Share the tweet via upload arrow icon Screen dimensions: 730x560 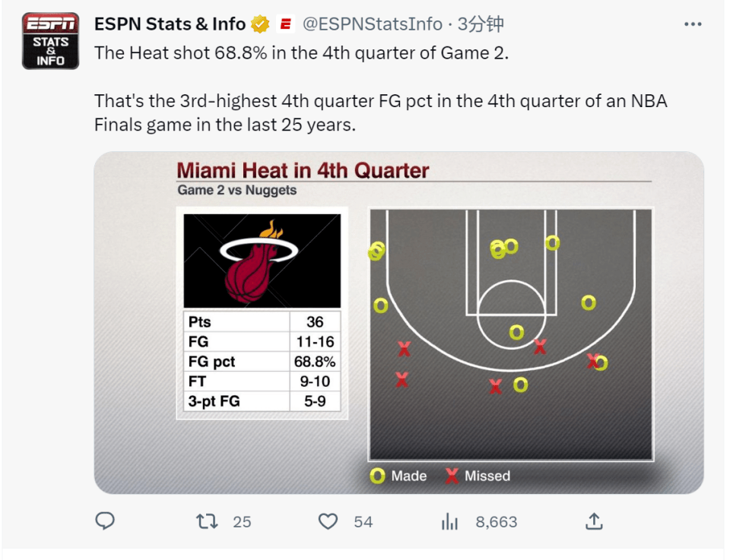[x=594, y=521]
